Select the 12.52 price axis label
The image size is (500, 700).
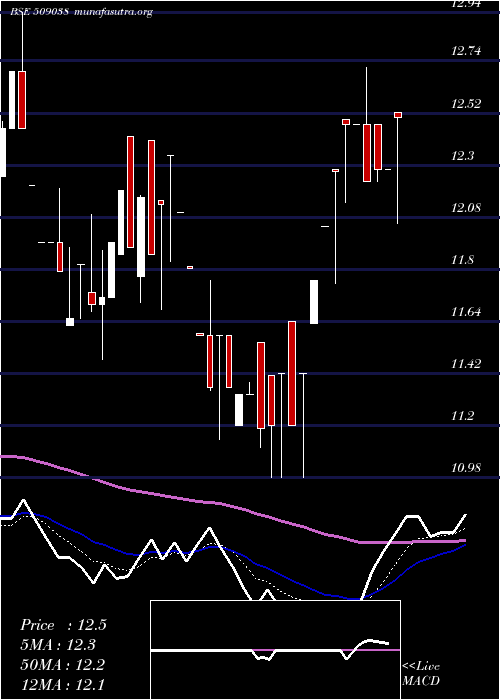(466, 104)
